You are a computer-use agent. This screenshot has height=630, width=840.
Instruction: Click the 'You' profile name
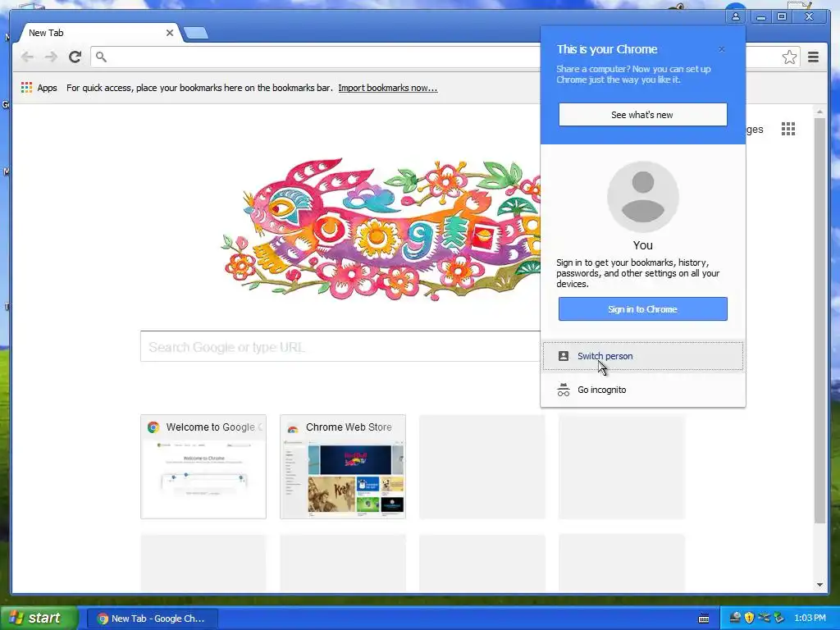tap(643, 245)
